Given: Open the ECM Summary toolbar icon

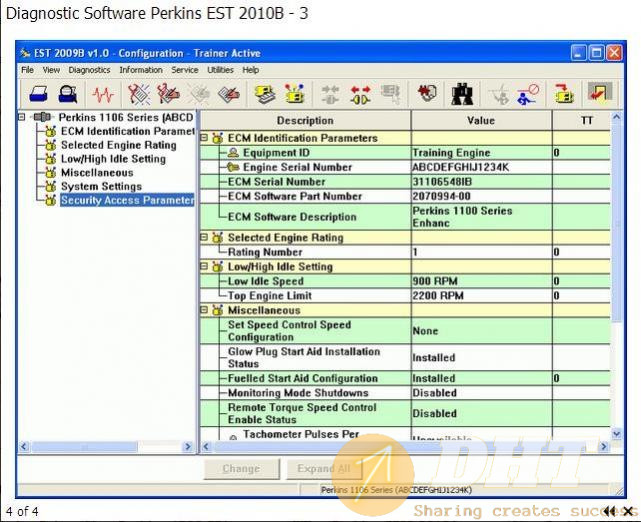Looking at the screenshot, I should click(265, 94).
